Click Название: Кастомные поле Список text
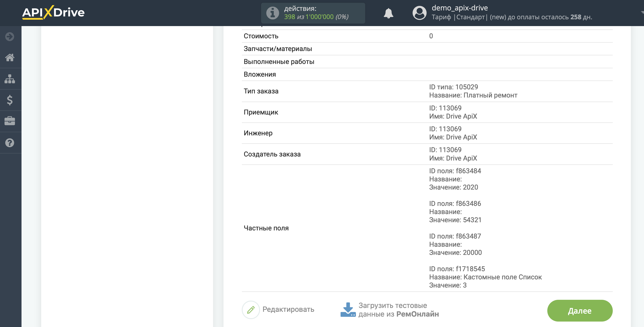This screenshot has width=644, height=327. [x=485, y=277]
